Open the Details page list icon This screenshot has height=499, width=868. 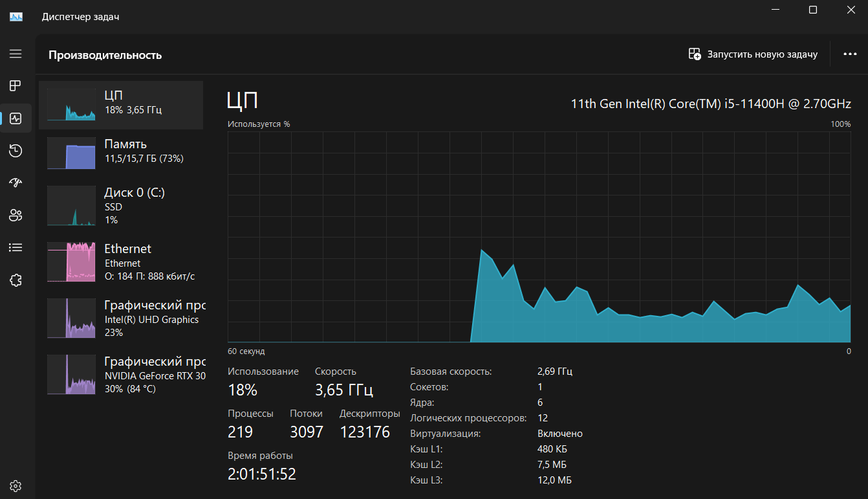(x=16, y=247)
